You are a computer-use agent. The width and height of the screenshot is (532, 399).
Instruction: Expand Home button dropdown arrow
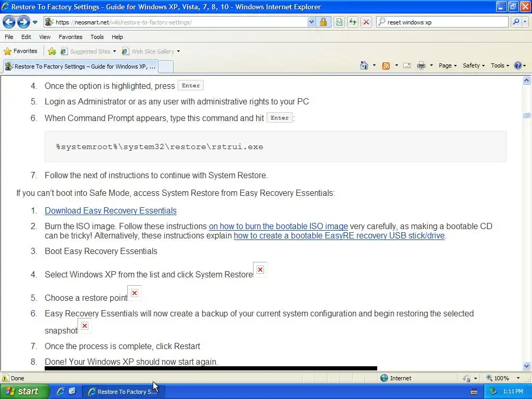click(374, 65)
